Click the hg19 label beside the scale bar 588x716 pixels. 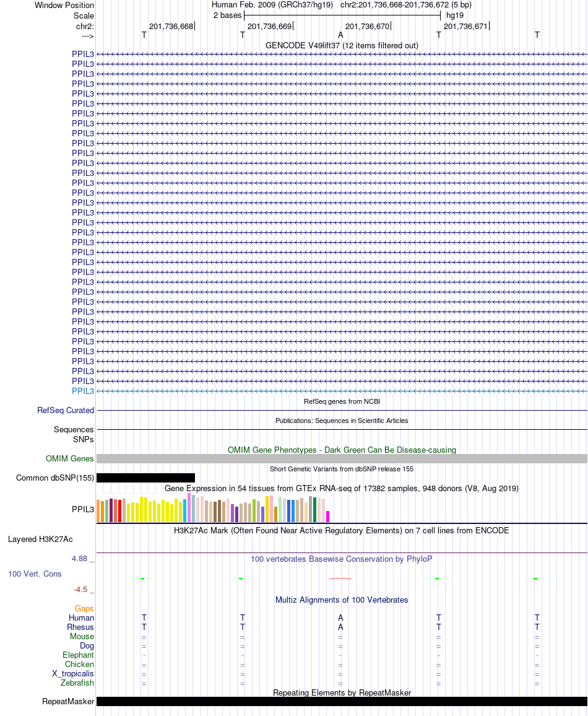tap(455, 15)
